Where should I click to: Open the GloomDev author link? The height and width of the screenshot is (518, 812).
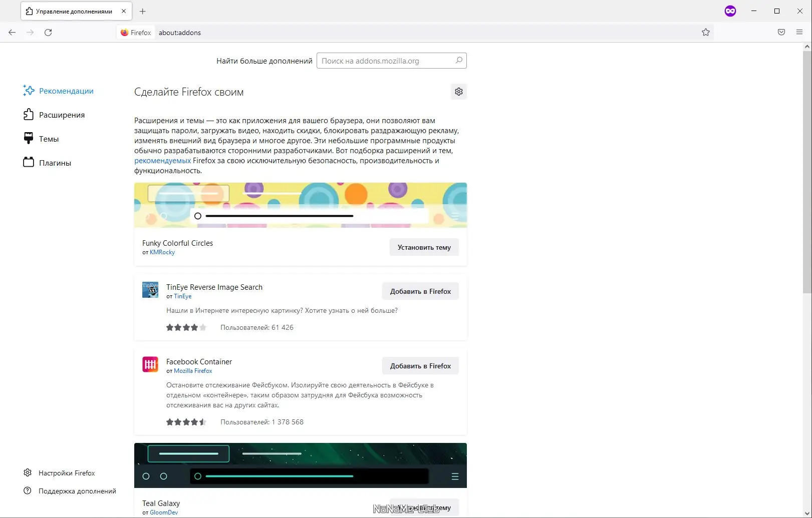[x=164, y=512]
